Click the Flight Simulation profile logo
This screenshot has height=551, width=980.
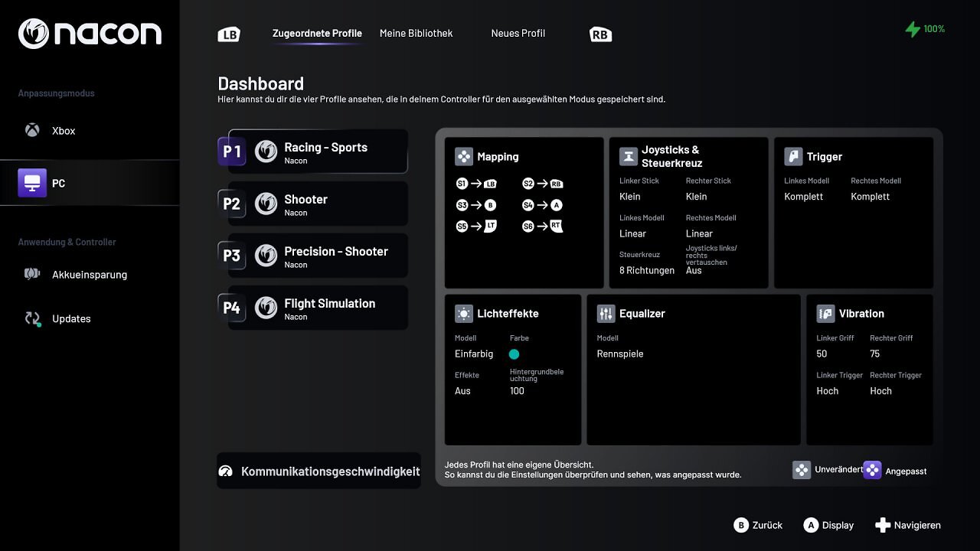pos(266,308)
